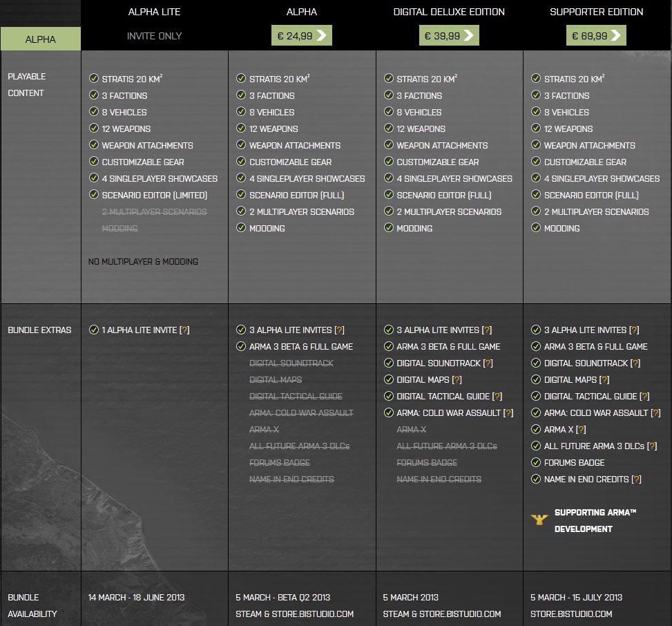Click the 5 MARCH 2013 availability text
This screenshot has height=626, width=672.
point(410,597)
